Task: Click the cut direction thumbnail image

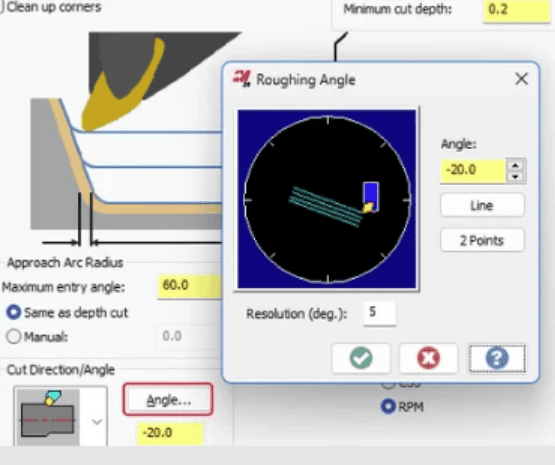Action: (x=48, y=417)
